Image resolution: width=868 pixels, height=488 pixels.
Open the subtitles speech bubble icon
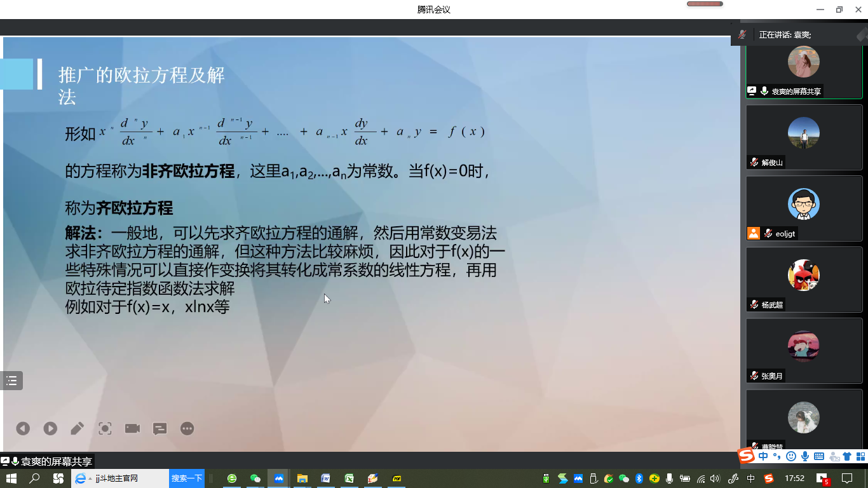point(159,429)
